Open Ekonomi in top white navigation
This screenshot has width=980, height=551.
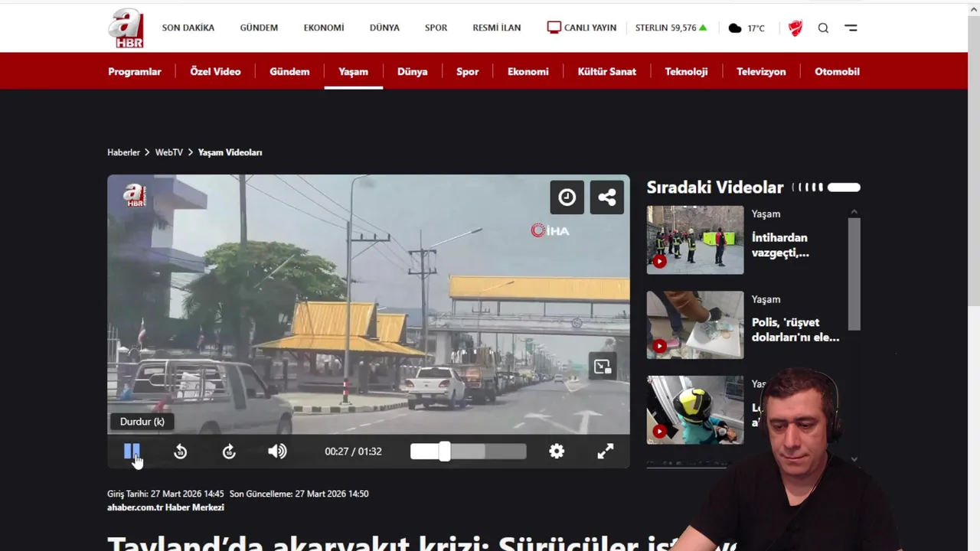324,28
